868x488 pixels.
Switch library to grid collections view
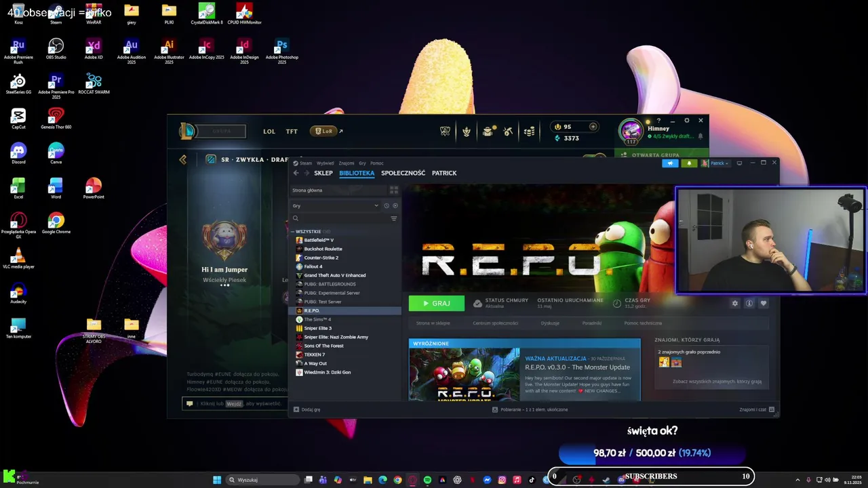pyautogui.click(x=394, y=190)
